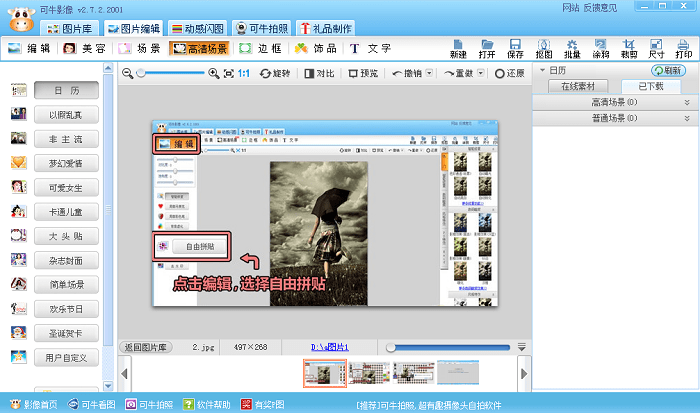Viewport: 700px width, 413px height.
Task: Open a file with the 打开 icon
Action: coord(487,48)
